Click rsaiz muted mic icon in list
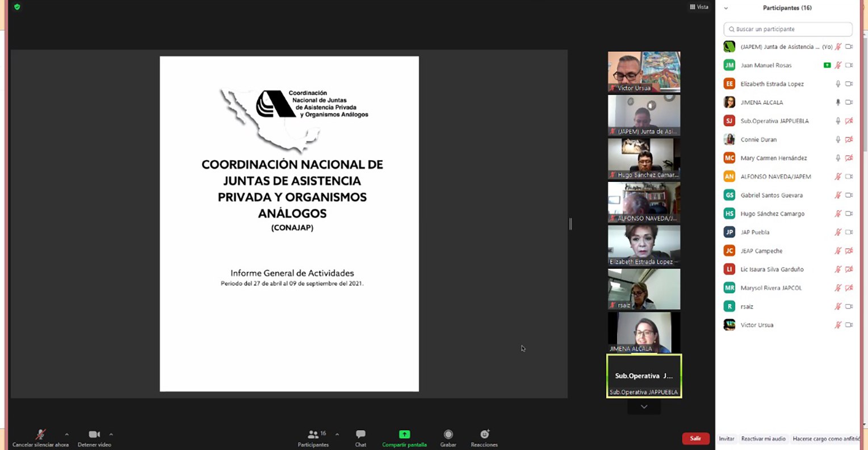This screenshot has height=450, width=868. coord(838,307)
